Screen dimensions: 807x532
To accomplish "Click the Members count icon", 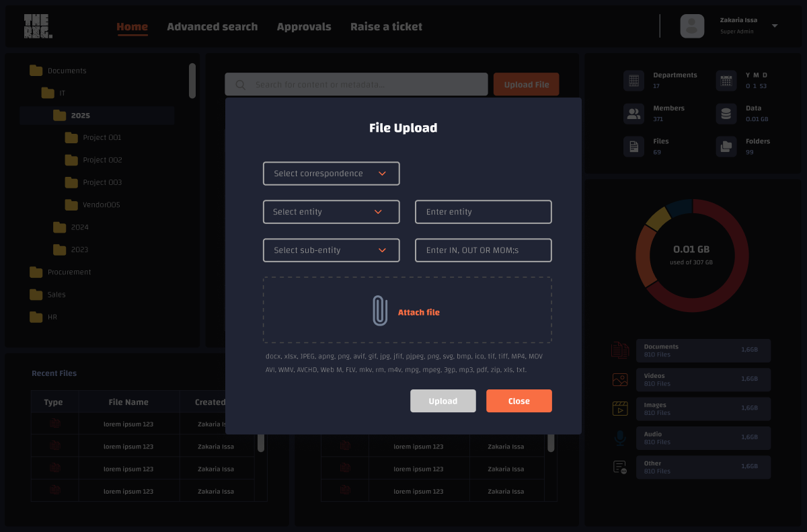I will point(633,113).
